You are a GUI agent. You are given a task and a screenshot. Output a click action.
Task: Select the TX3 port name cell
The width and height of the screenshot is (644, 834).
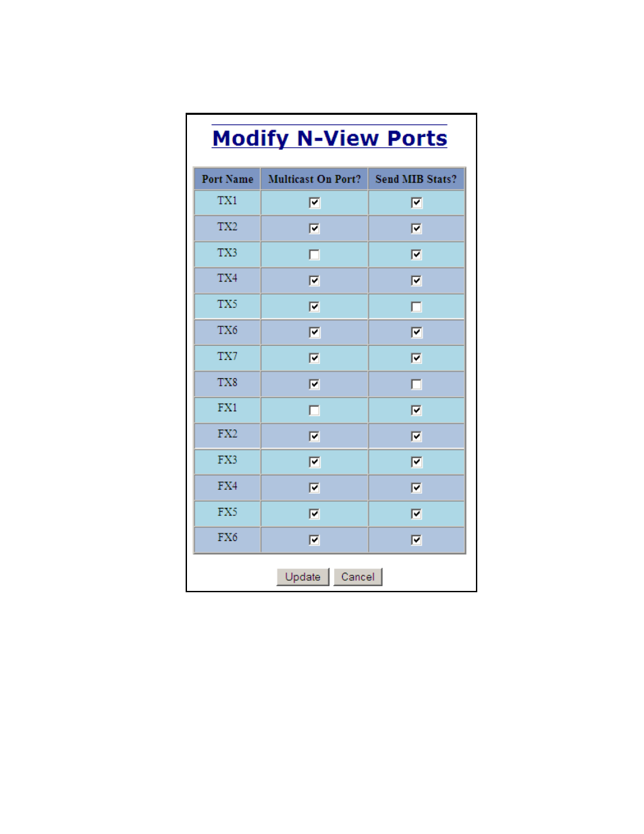tap(227, 255)
